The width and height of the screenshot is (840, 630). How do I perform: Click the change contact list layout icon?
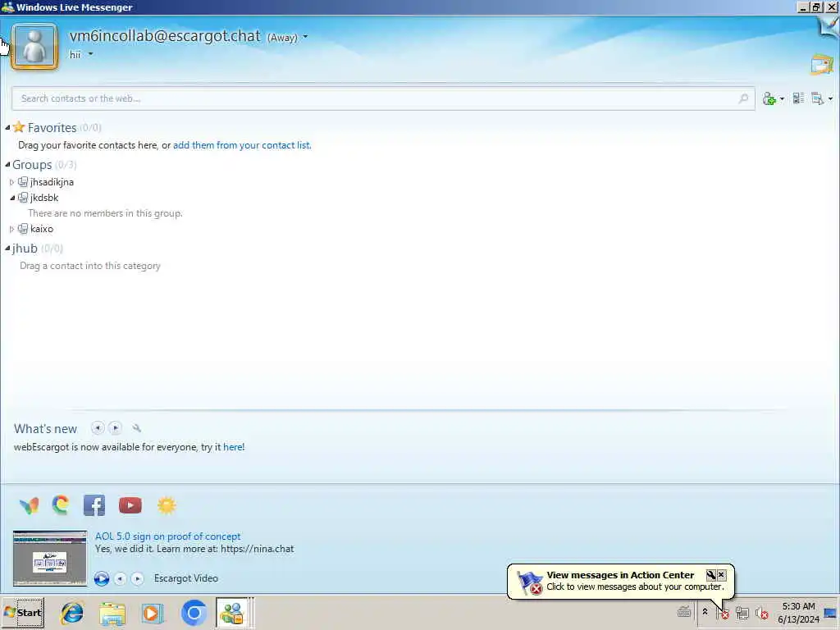click(798, 98)
